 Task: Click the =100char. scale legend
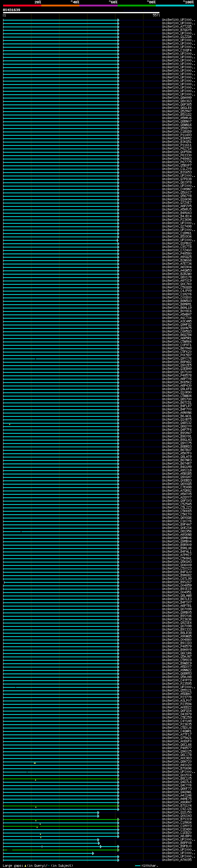147,865
